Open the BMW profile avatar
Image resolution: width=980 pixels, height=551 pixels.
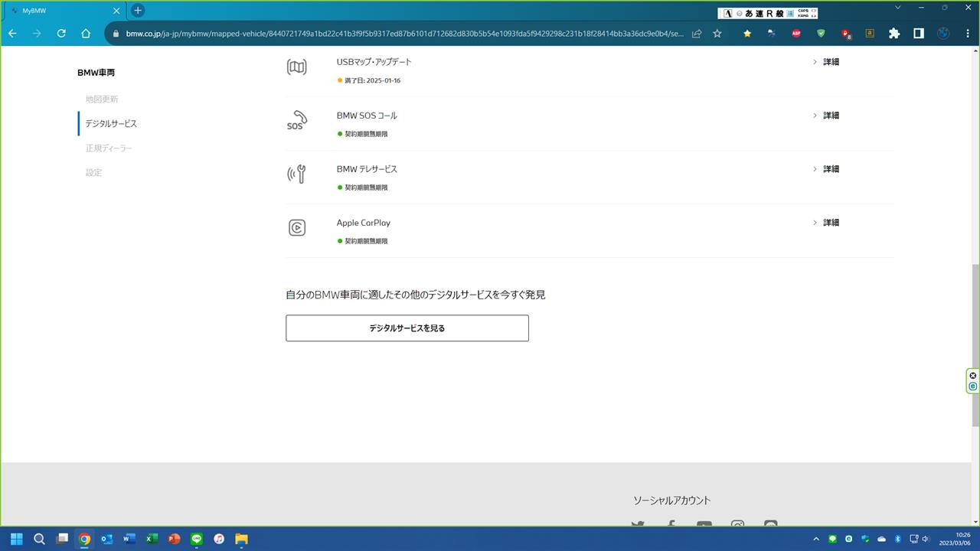(943, 34)
